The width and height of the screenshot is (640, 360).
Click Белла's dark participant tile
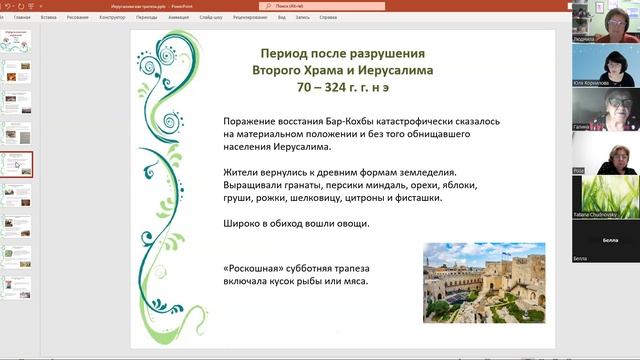[606, 241]
